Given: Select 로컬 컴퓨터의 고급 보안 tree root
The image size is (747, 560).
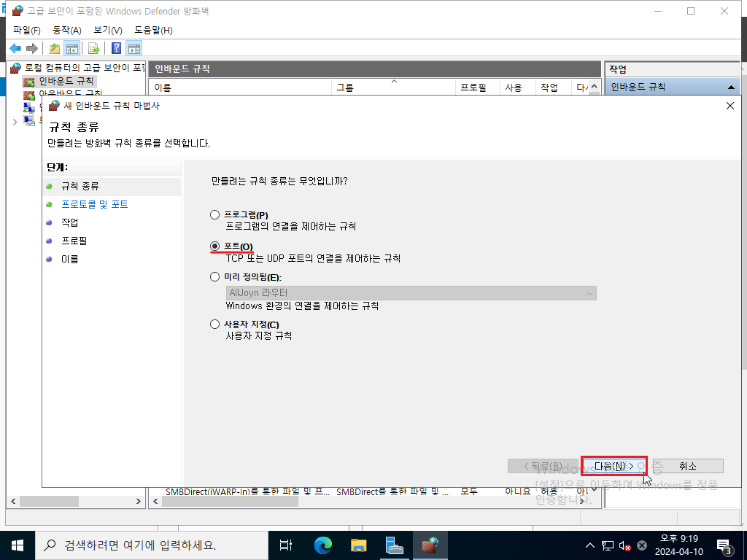Looking at the screenshot, I should pos(85,68).
